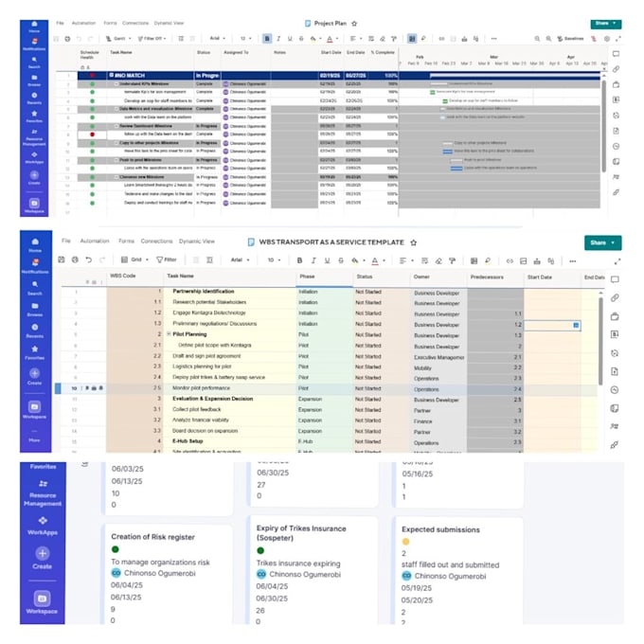Toggle Underline in Project Plan toolbar

pyautogui.click(x=290, y=39)
